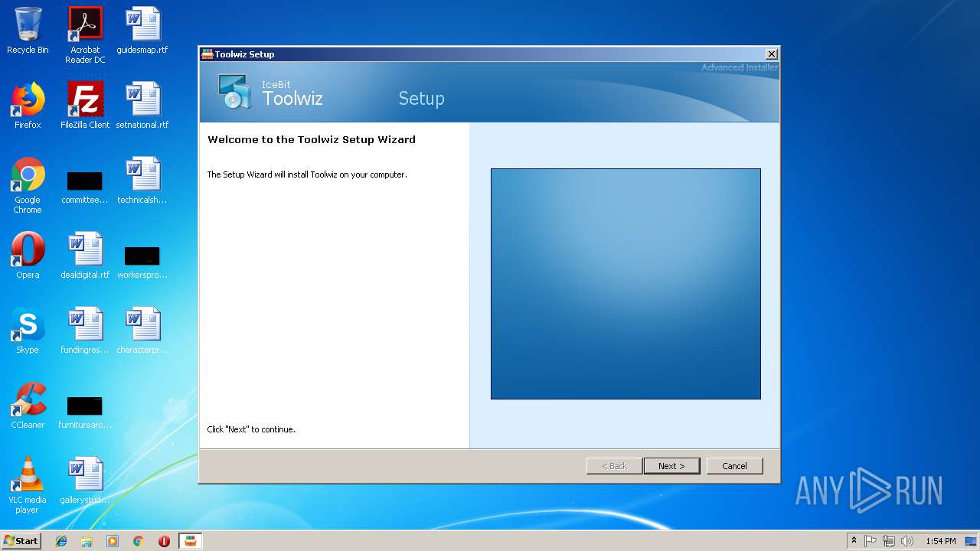
Task: Click Next to continue the Toolwiz setup
Action: [671, 466]
